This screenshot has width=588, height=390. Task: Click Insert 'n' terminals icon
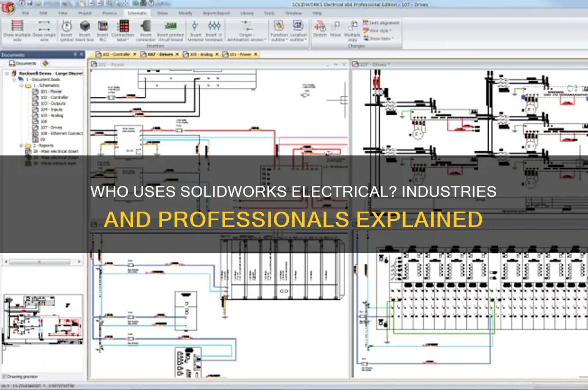214,30
